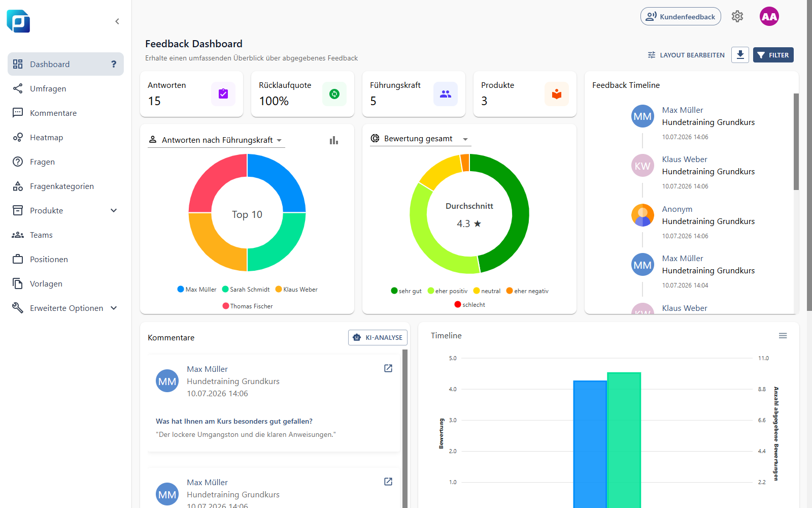Download the dashboard via download icon
Screen dimensions: 812x508
(740, 55)
